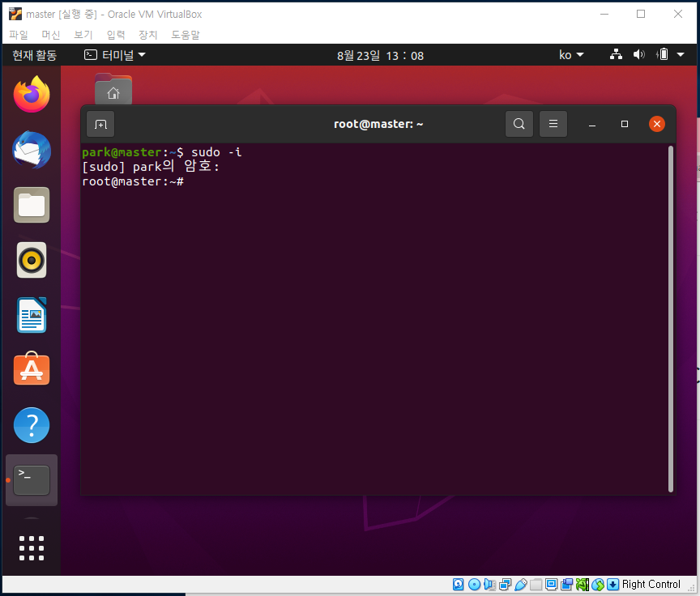This screenshot has width=700, height=596.
Task: Open the 파일 menu in VirtualBox
Action: (19, 35)
